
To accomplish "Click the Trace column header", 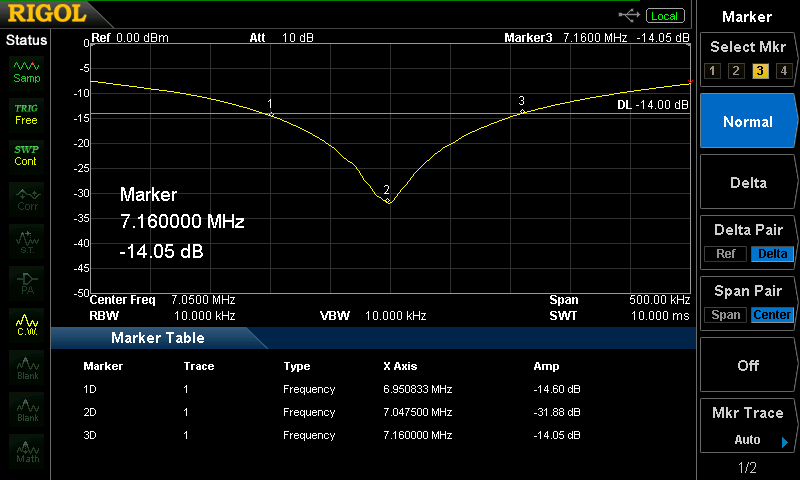I will click(198, 366).
